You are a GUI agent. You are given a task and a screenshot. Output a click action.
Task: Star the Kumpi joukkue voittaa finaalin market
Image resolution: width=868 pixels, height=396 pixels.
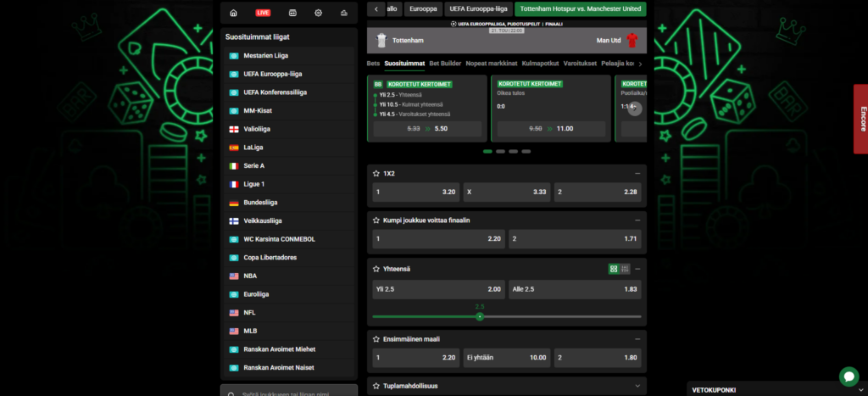[376, 220]
